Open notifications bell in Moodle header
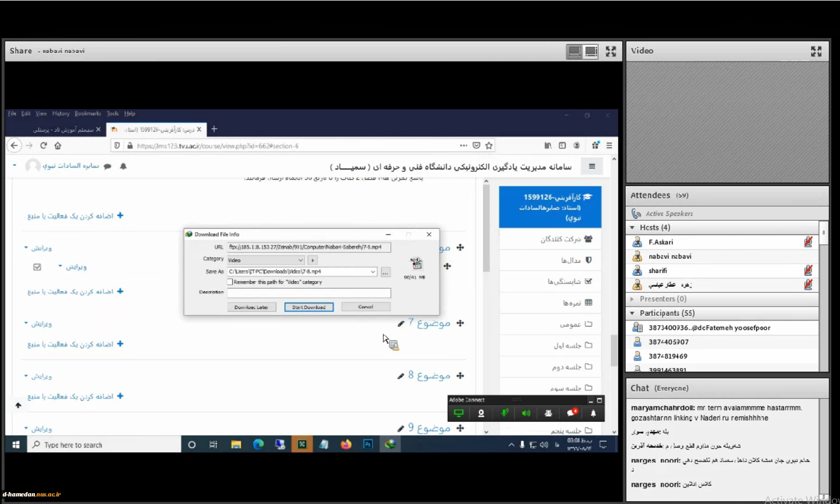This screenshot has height=504, width=840. pyautogui.click(x=123, y=166)
